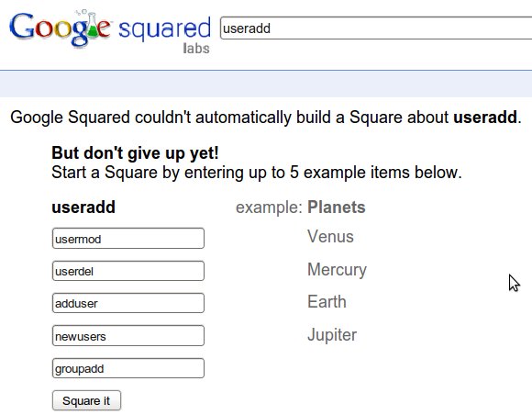
Task: Click the Google logo with flask icon
Action: [61, 28]
